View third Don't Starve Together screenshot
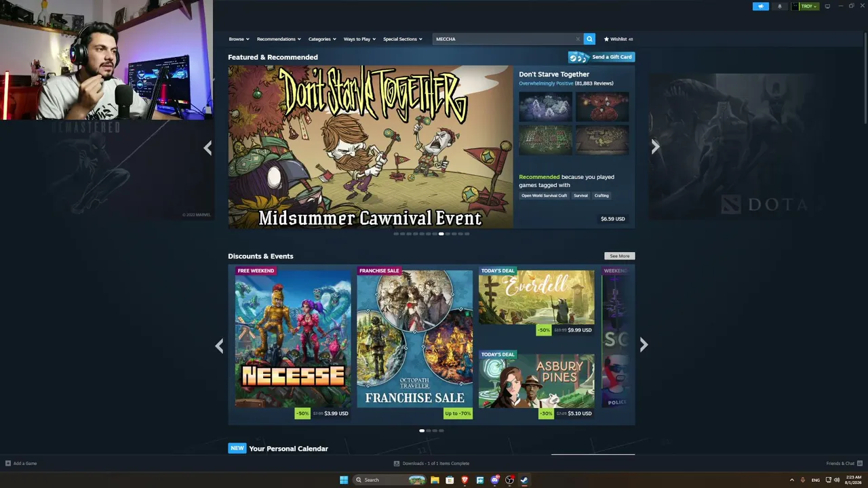The width and height of the screenshot is (868, 488). click(x=546, y=140)
